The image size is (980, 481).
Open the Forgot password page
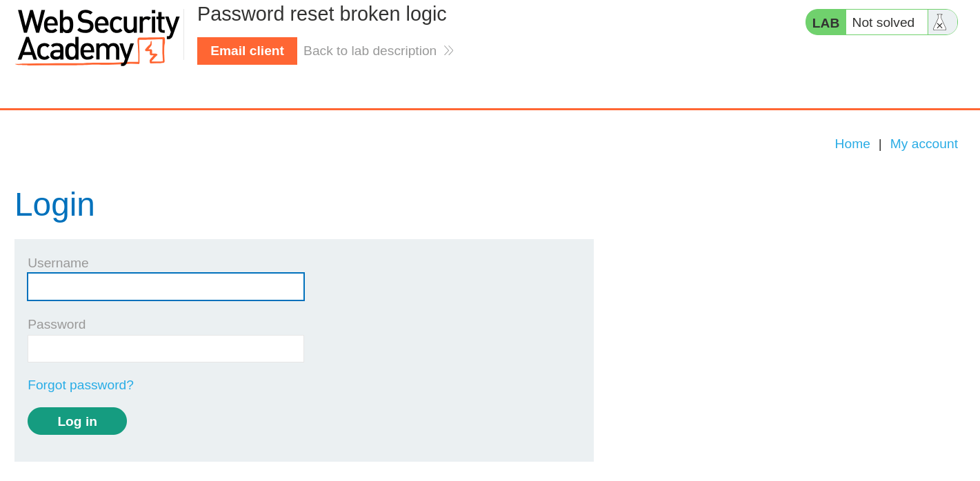click(80, 385)
